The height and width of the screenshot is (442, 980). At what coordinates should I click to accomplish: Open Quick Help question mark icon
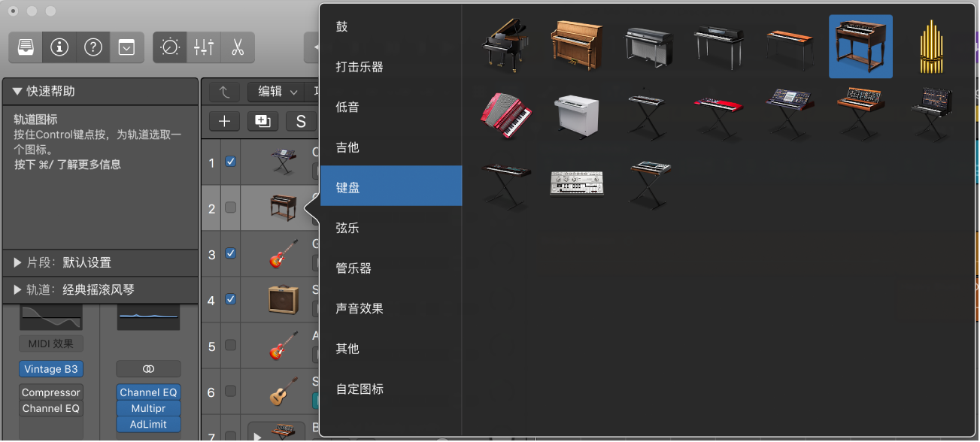pos(93,47)
